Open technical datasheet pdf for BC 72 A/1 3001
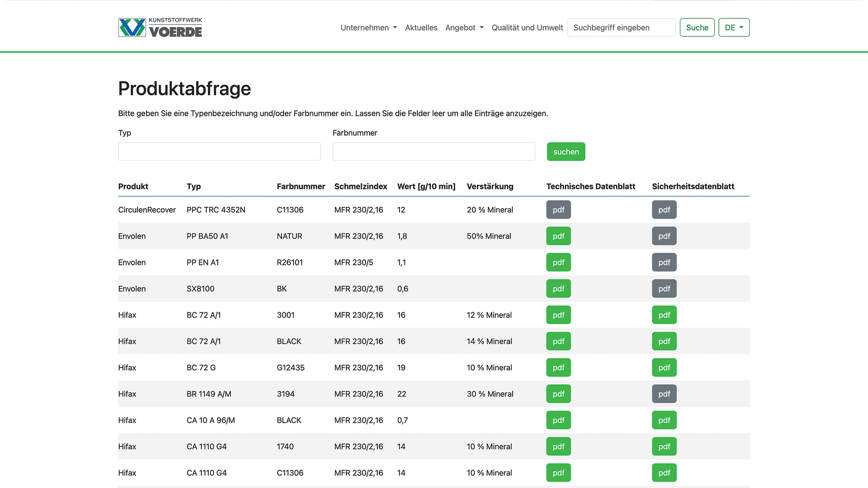Viewport: 868px width, 488px height. click(x=558, y=315)
